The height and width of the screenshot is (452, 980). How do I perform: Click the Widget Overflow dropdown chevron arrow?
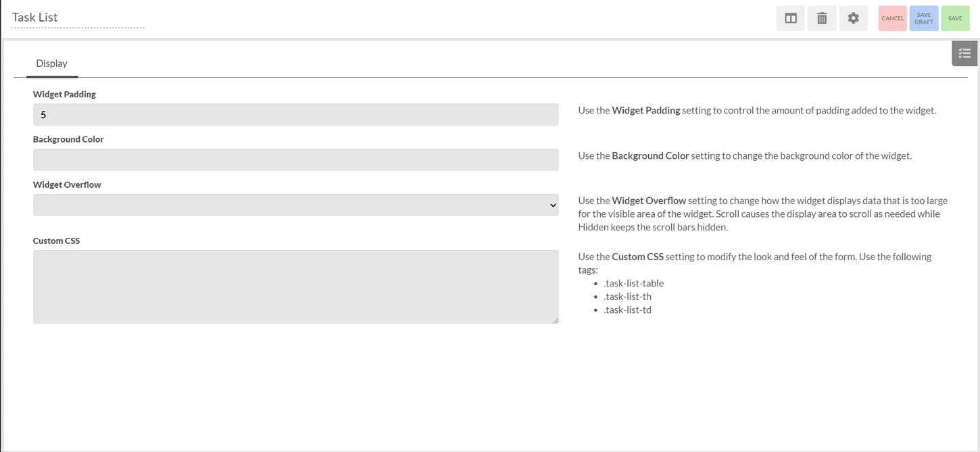click(552, 205)
